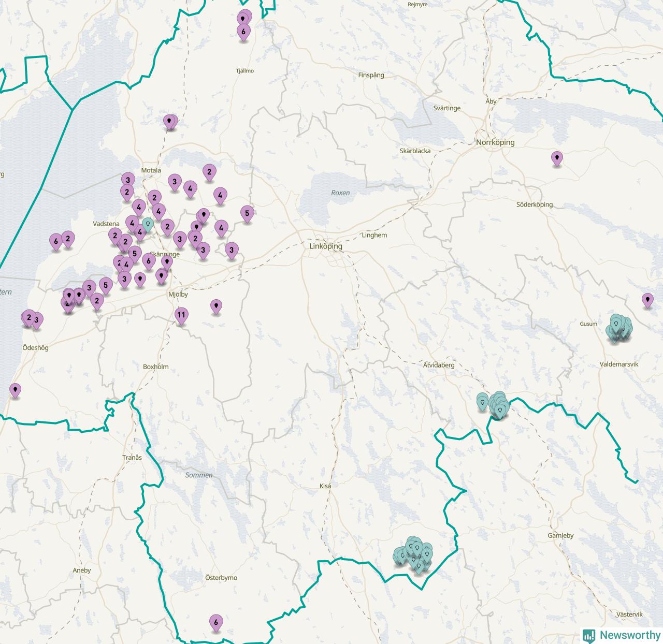663x644 pixels.
Task: Open marker 3 just above Ödeshög
Action: 36,321
